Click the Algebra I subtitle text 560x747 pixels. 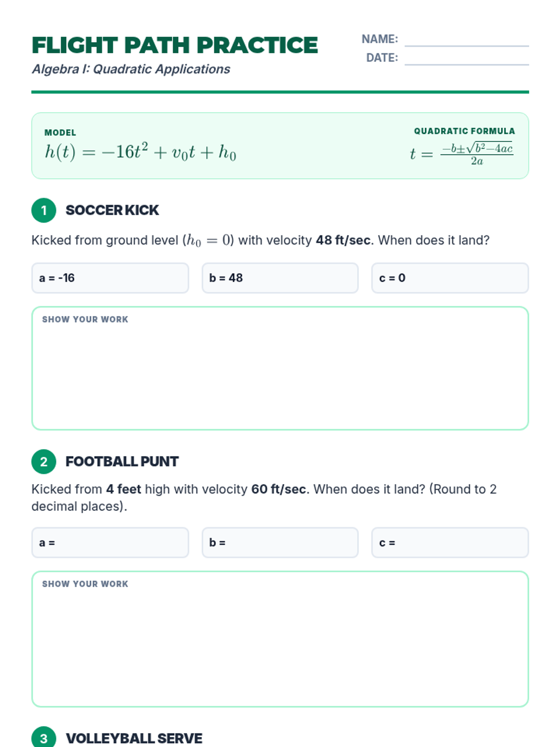pyautogui.click(x=131, y=69)
